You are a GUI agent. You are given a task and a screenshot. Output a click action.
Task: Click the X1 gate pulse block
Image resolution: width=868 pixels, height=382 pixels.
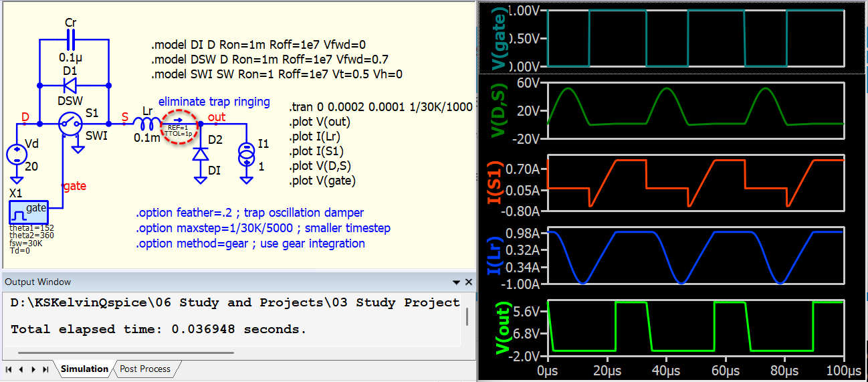tap(29, 212)
